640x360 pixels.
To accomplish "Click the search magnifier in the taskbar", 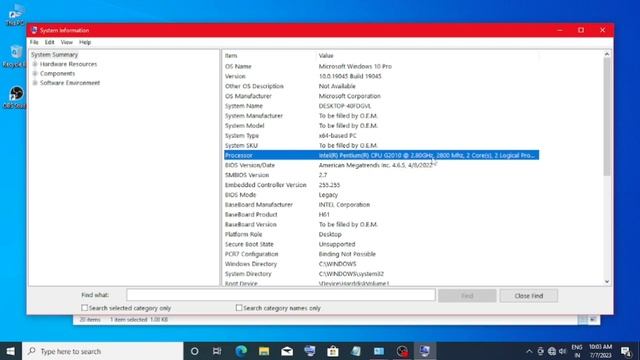I will [x=32, y=351].
